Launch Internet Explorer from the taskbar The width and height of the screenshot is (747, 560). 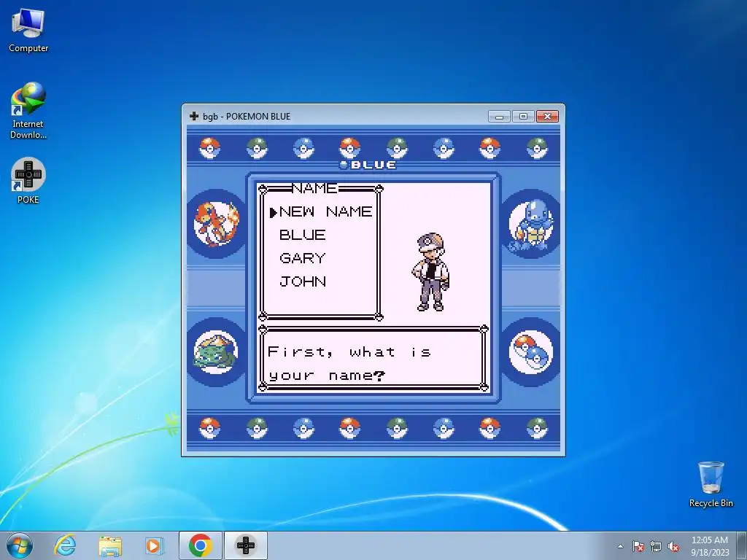tap(65, 545)
